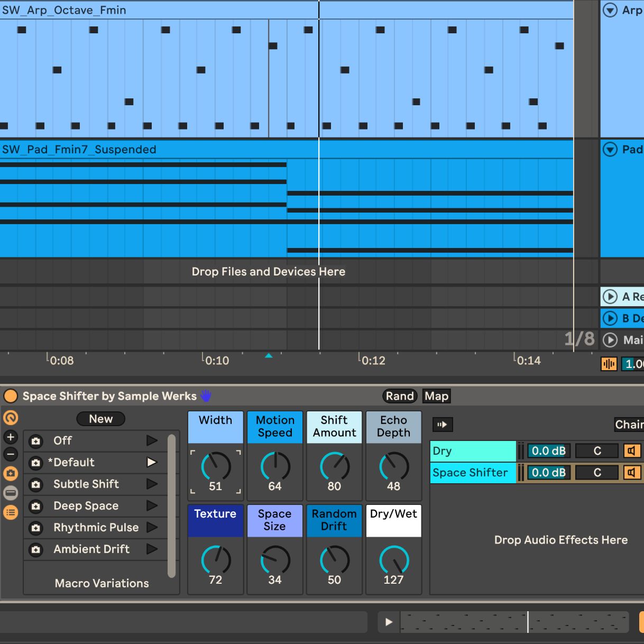644x644 pixels.
Task: Mute the Space Shifter chain speaker button
Action: pyautogui.click(x=631, y=473)
